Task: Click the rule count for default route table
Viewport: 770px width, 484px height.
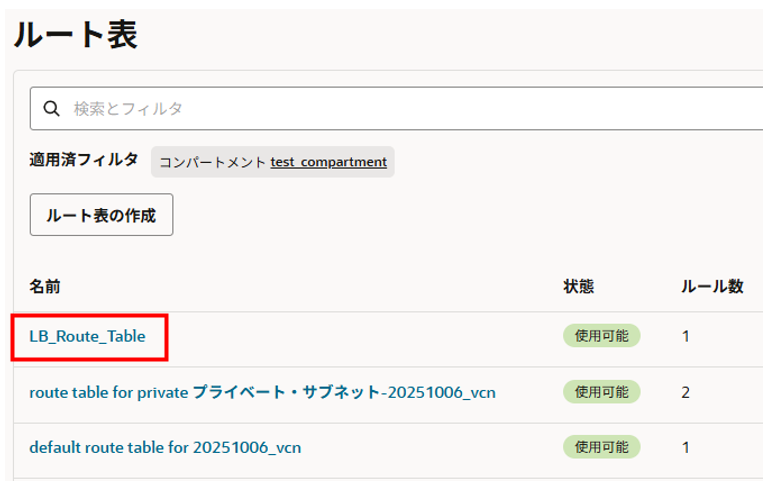Action: click(686, 447)
